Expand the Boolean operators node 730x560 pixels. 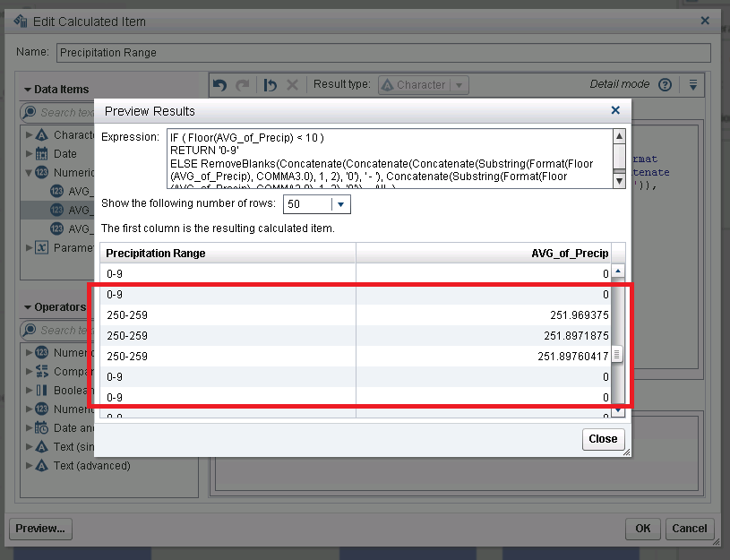click(29, 390)
